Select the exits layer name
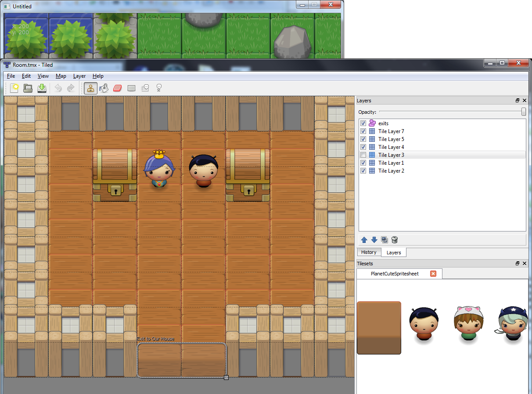The width and height of the screenshot is (532, 394). tap(383, 123)
